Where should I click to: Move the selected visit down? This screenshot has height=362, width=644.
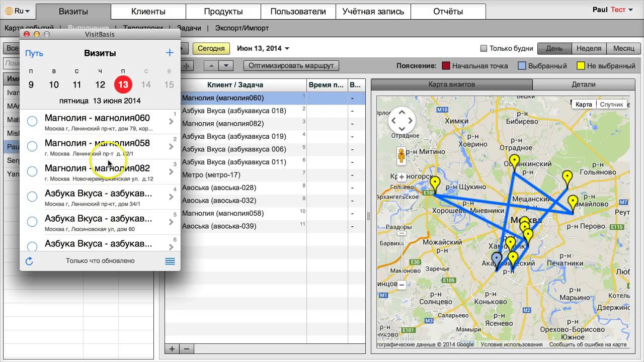click(x=226, y=65)
